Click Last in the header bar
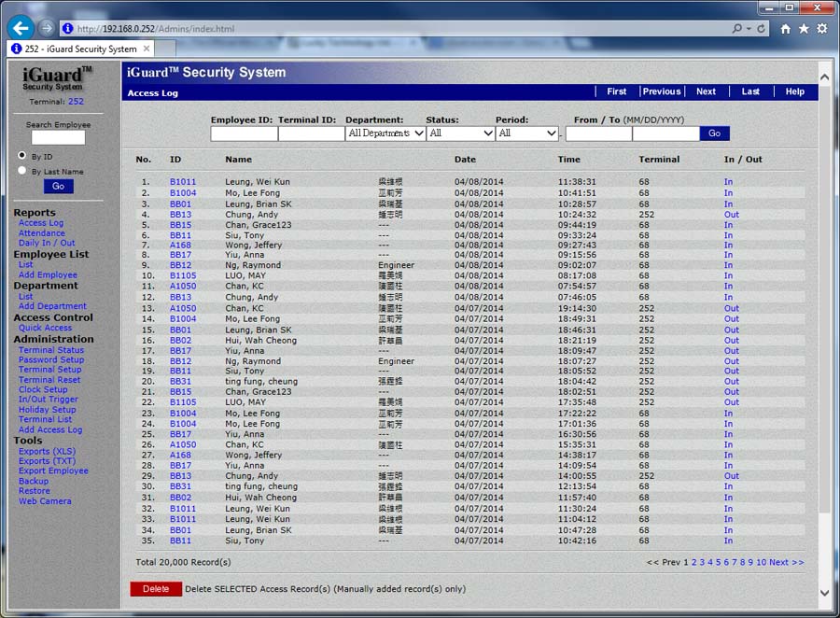 (750, 91)
